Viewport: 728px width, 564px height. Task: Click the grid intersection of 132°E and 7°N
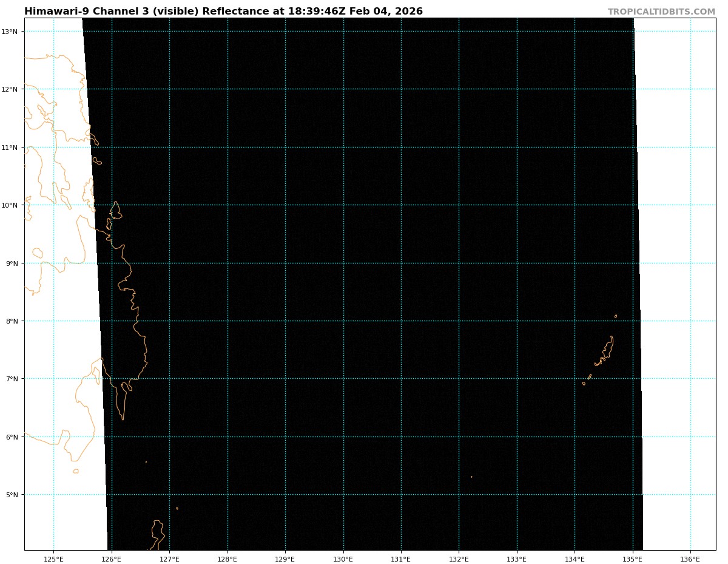click(x=459, y=379)
